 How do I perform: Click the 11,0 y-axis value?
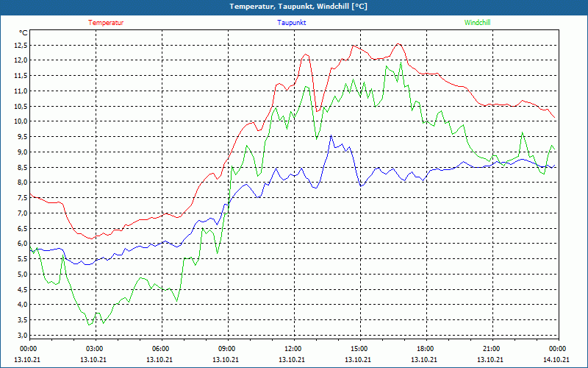click(21, 91)
